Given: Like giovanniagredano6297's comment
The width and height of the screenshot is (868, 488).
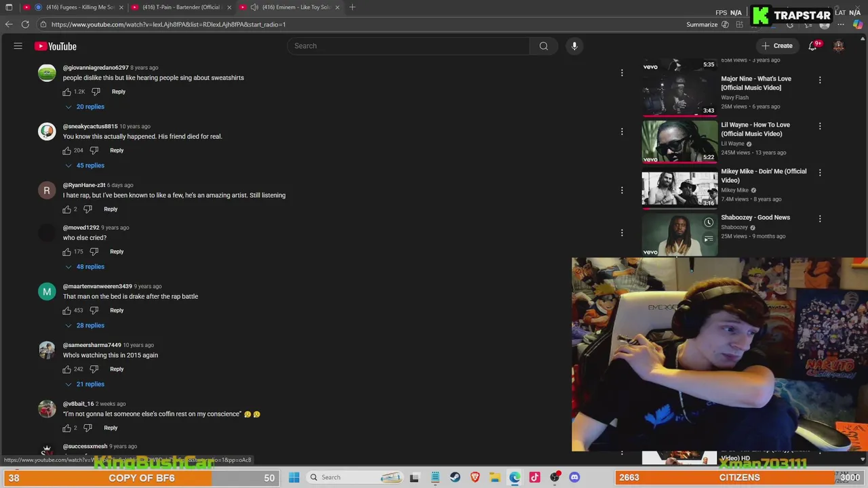Looking at the screenshot, I should (67, 91).
